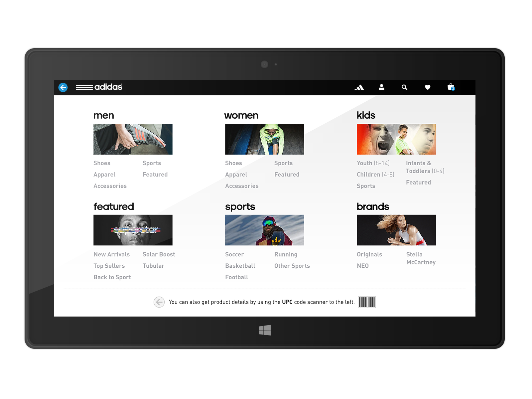Go to Shoes under men
The image size is (532, 399).
102,163
